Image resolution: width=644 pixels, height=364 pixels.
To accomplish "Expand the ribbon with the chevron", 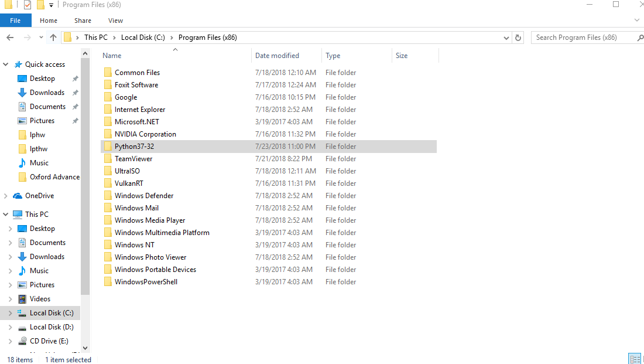I will pyautogui.click(x=637, y=21).
